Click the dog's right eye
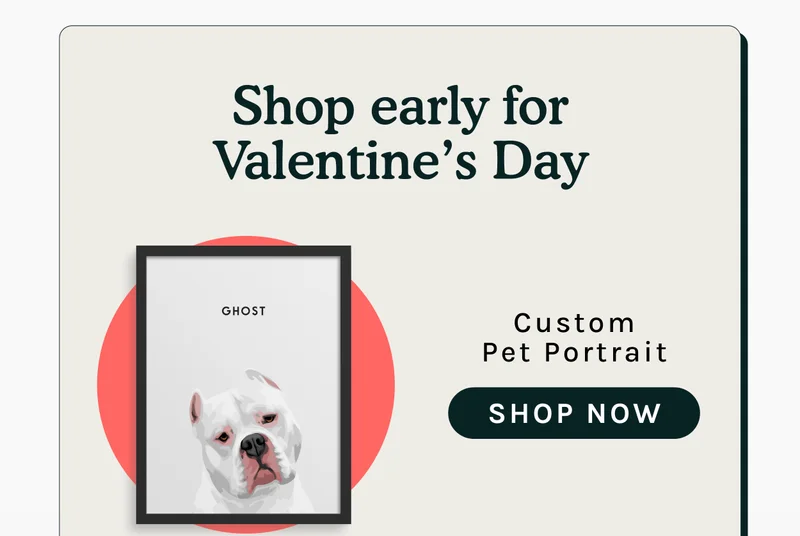The image size is (800, 536). tap(267, 417)
